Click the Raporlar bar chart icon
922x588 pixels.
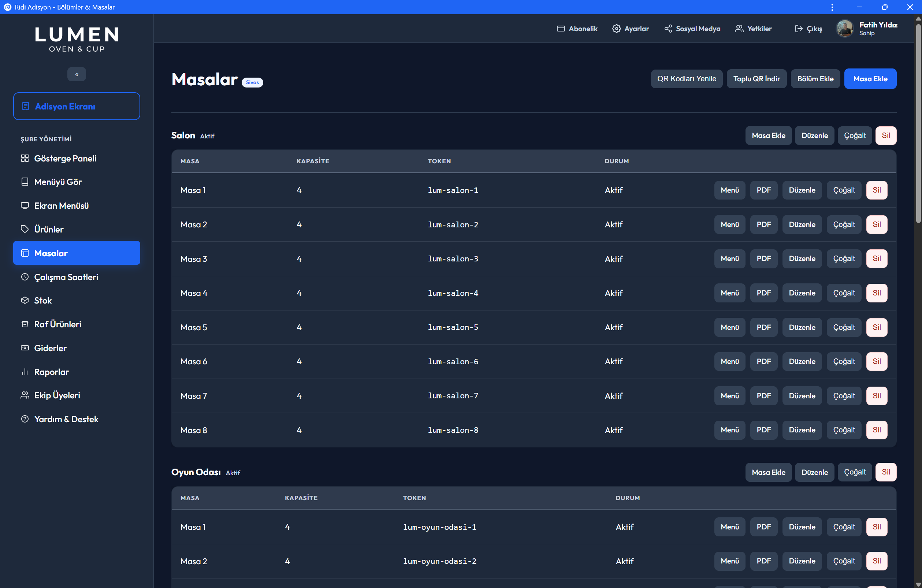[25, 372]
